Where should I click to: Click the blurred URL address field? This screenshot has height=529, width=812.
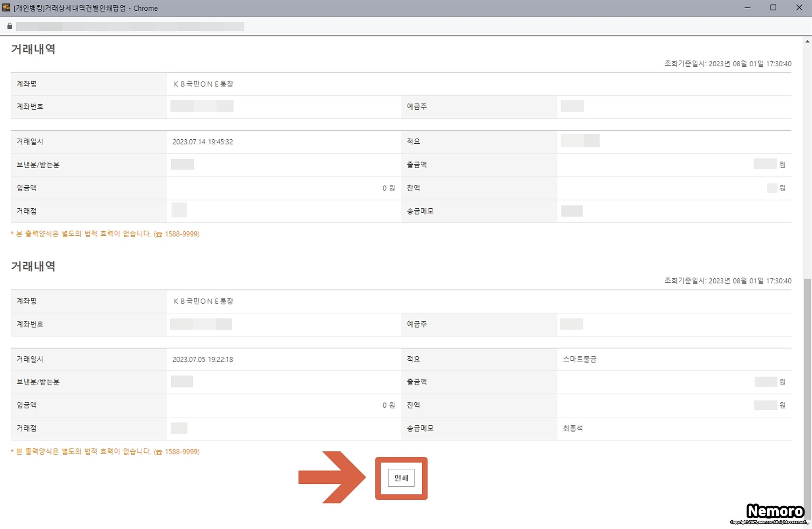click(x=130, y=27)
